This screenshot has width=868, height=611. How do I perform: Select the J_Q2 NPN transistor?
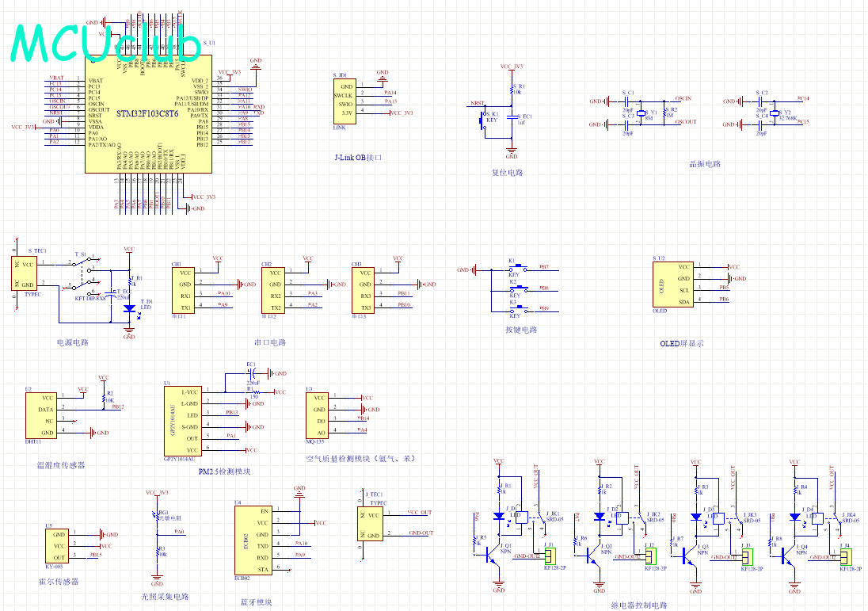point(593,556)
